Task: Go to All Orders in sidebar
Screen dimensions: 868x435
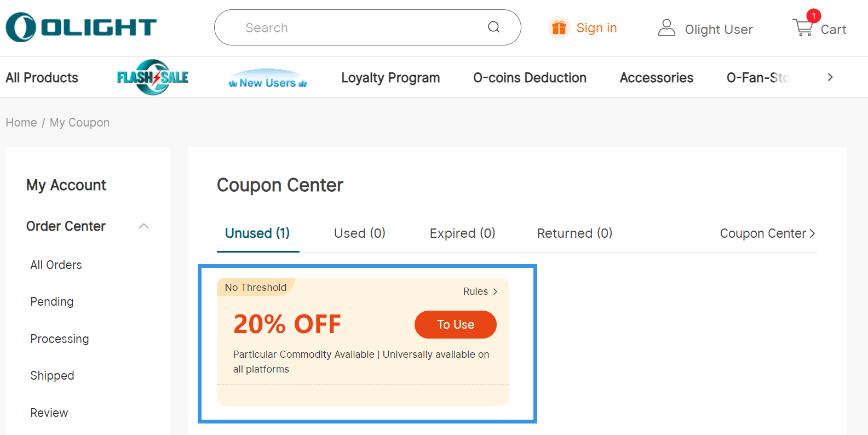Action: [56, 265]
